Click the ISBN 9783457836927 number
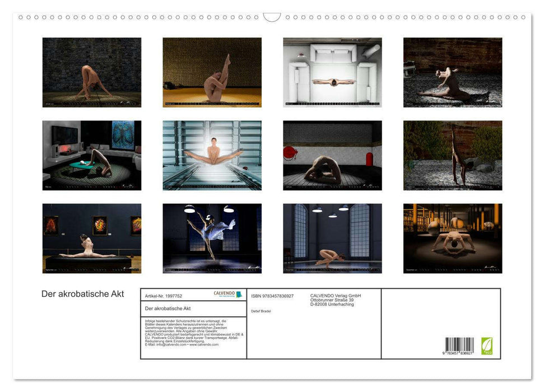The width and height of the screenshot is (544, 392). (x=272, y=296)
